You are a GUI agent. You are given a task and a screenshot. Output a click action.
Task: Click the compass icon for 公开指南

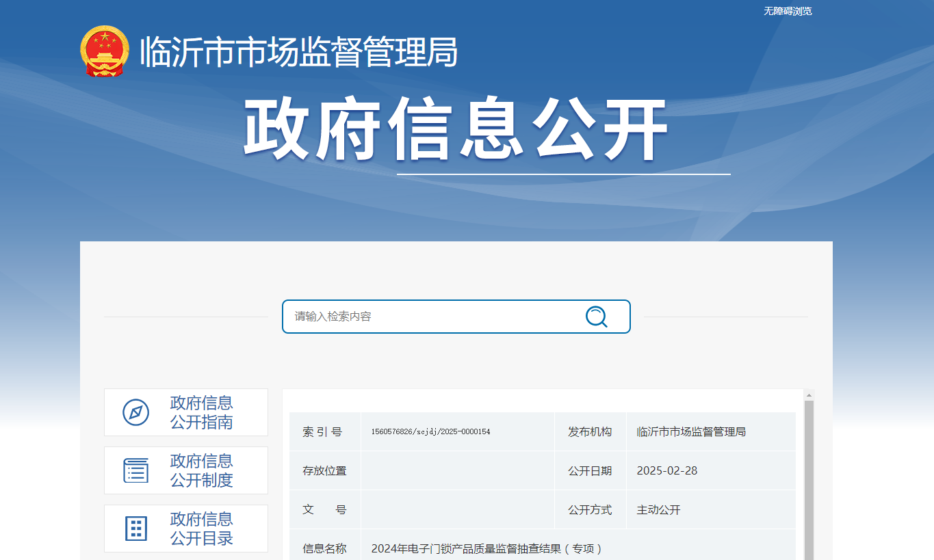click(135, 412)
